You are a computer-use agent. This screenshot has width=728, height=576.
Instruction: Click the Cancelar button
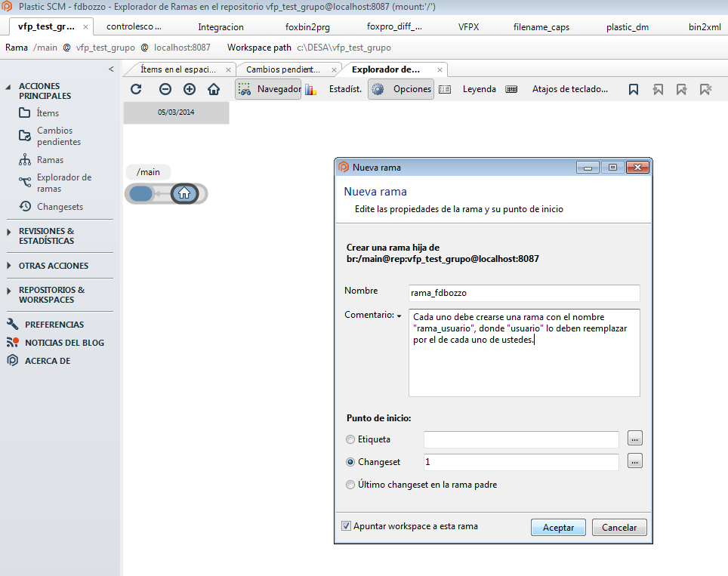pos(619,527)
